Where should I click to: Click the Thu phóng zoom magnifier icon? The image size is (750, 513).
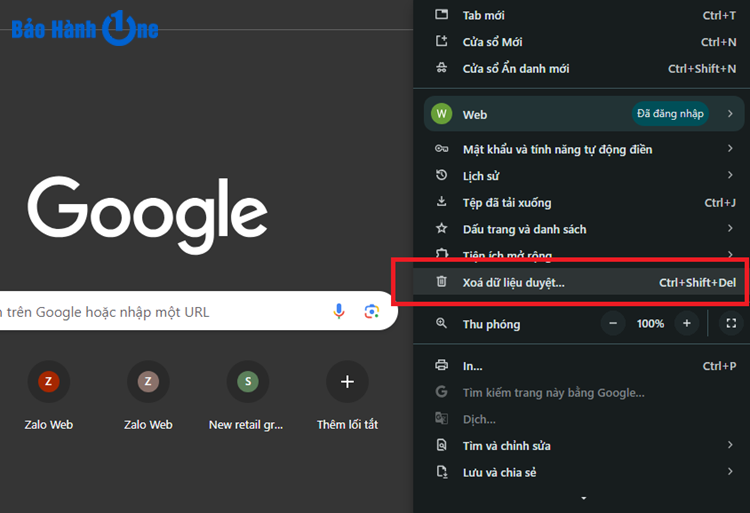[x=441, y=324]
